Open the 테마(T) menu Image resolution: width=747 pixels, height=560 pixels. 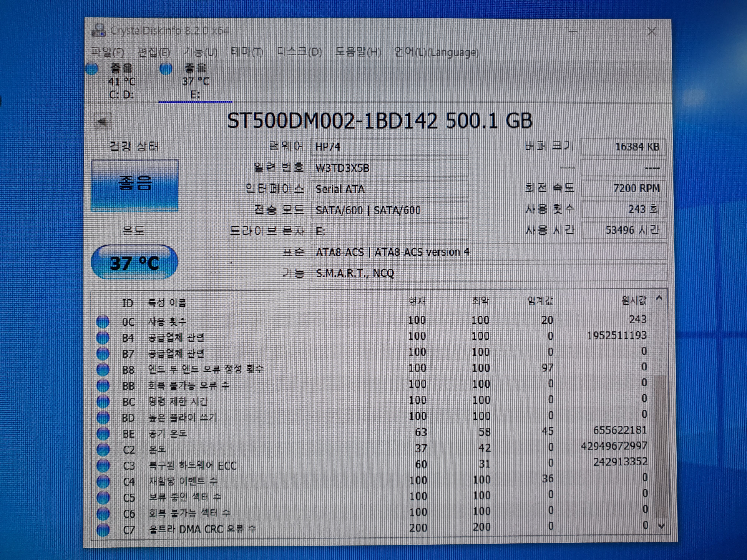247,52
